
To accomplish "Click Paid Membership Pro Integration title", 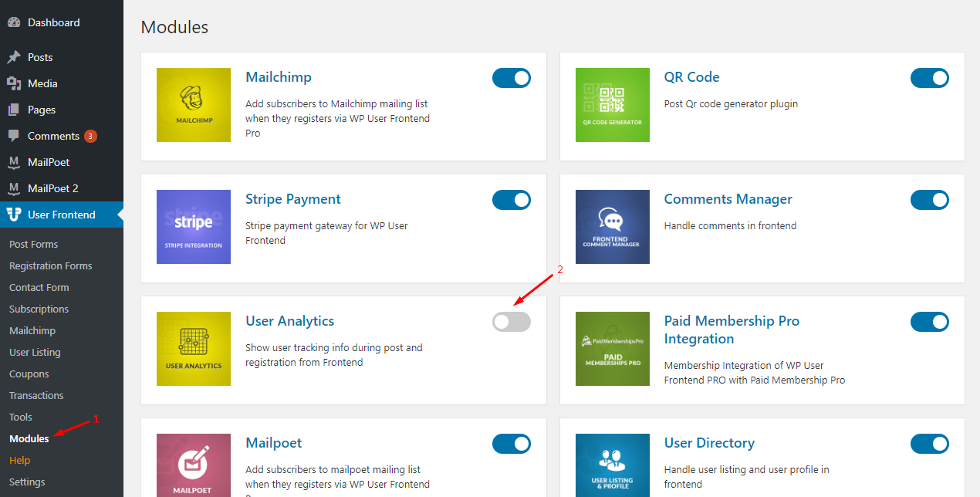I will pos(732,330).
